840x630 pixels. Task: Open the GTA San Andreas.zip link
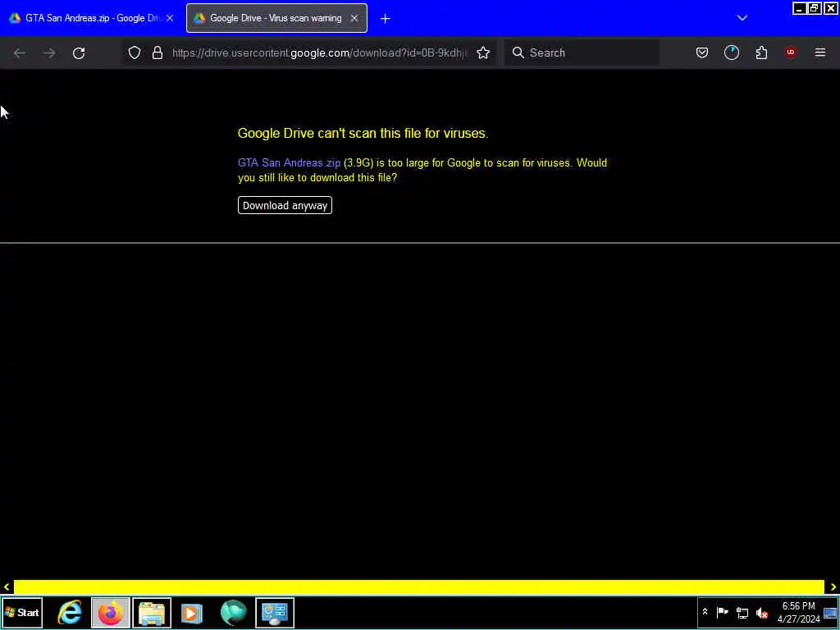coord(290,163)
